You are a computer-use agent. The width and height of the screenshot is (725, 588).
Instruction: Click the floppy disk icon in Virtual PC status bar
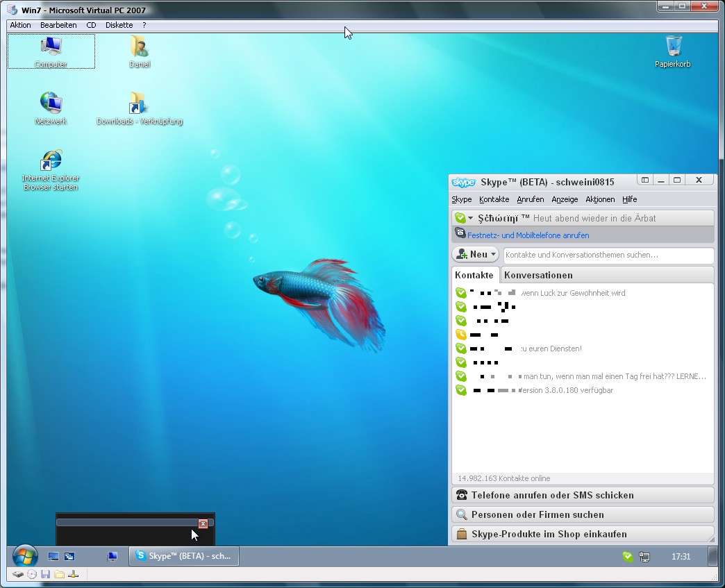(x=45, y=574)
